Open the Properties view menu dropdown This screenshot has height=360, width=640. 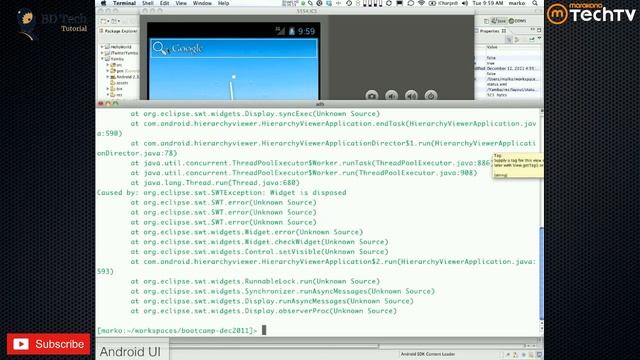(x=539, y=38)
